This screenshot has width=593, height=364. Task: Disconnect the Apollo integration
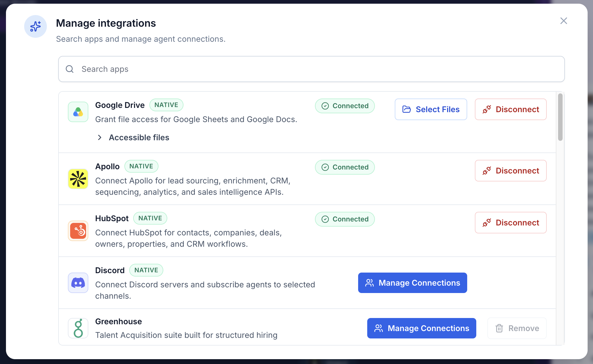tap(511, 171)
